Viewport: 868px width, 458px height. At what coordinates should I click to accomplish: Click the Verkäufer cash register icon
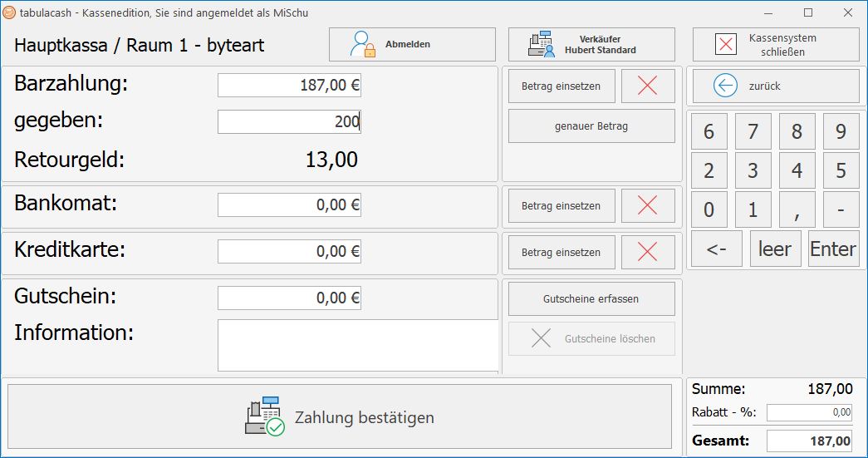pyautogui.click(x=542, y=44)
